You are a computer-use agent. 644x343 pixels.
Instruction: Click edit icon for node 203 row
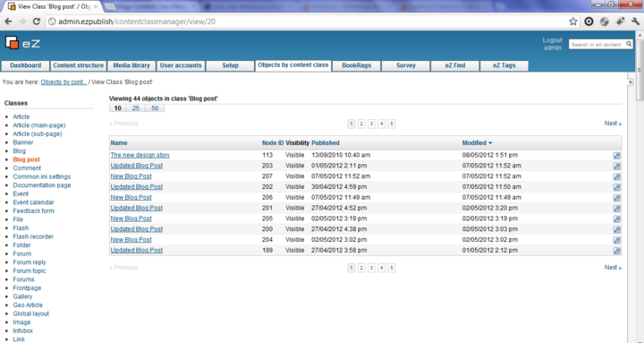(616, 167)
